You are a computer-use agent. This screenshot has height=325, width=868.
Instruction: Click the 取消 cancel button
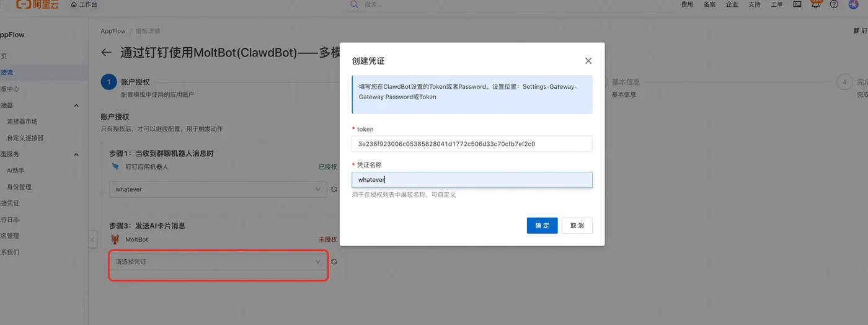point(577,226)
